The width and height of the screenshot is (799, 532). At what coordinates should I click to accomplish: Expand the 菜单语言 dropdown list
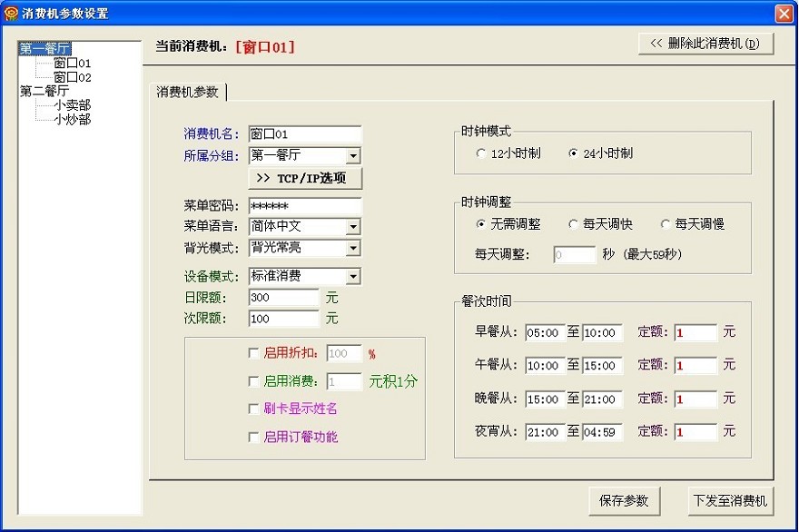(x=353, y=227)
